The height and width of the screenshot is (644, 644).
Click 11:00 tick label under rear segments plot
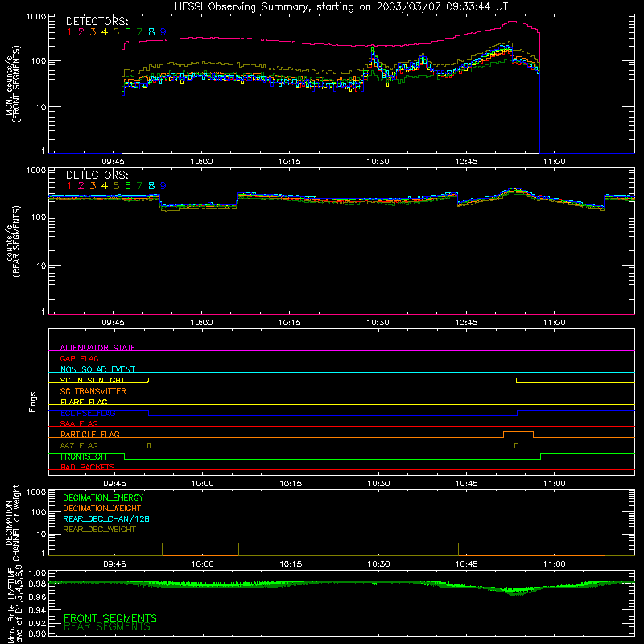point(555,323)
